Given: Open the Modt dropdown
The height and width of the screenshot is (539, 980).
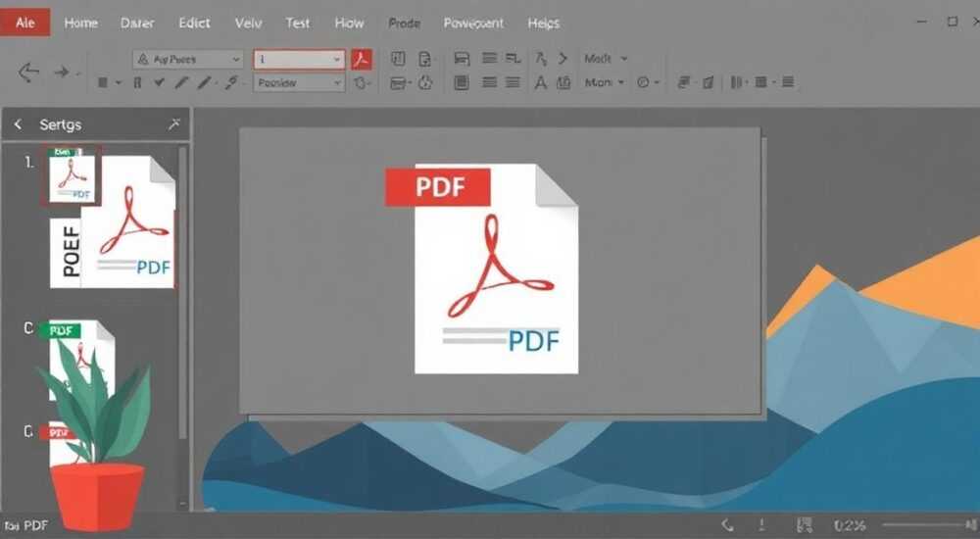Looking at the screenshot, I should click(x=605, y=58).
